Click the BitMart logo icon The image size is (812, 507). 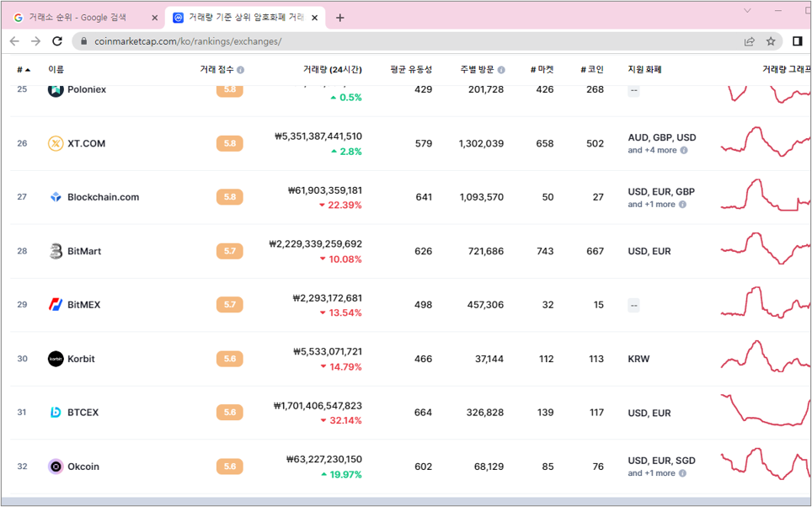point(56,251)
